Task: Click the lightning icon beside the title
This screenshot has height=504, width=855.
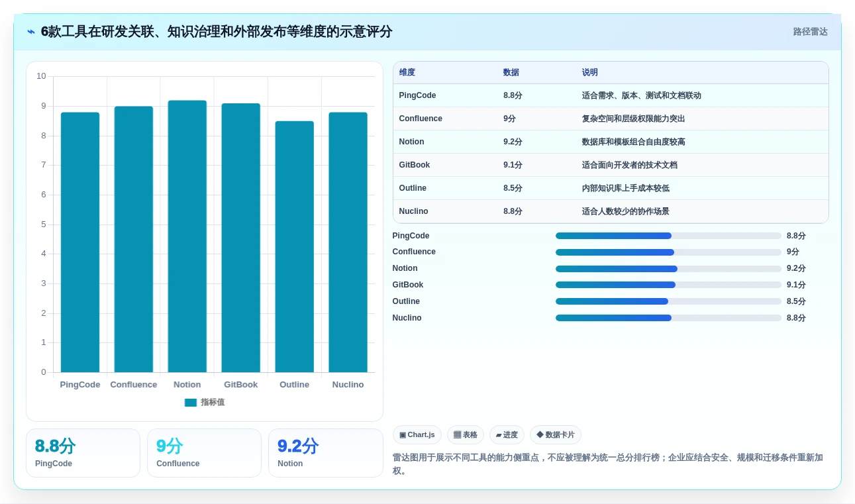Action: [x=31, y=32]
